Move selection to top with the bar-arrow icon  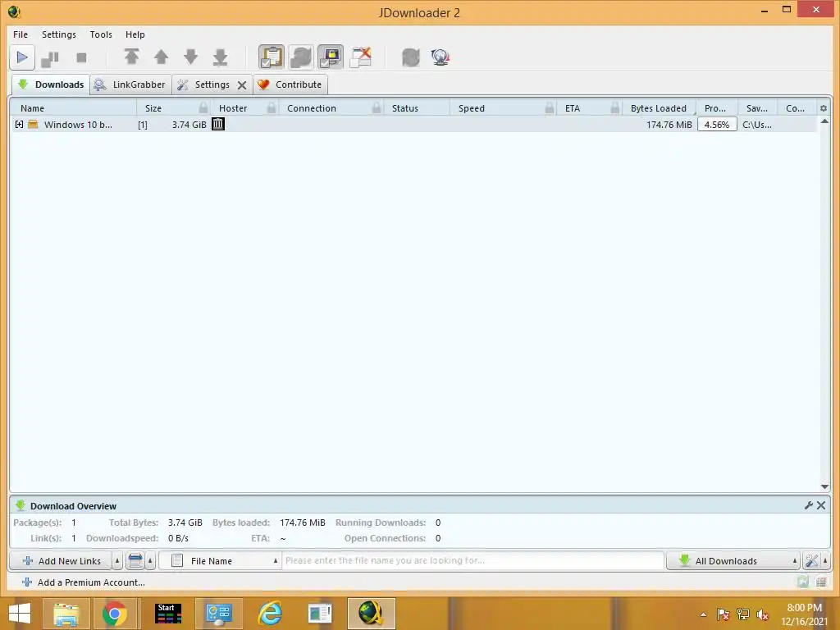point(132,57)
